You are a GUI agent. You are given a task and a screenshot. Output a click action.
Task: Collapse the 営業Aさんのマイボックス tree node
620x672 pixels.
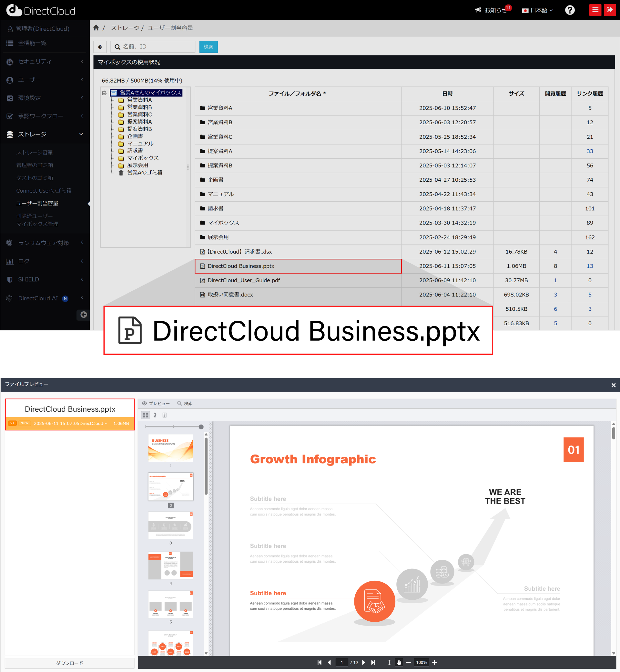pyautogui.click(x=104, y=93)
